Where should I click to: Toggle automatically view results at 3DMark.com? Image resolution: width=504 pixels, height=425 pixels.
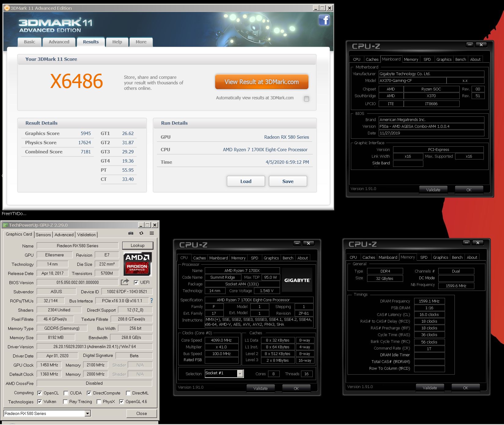point(307,99)
